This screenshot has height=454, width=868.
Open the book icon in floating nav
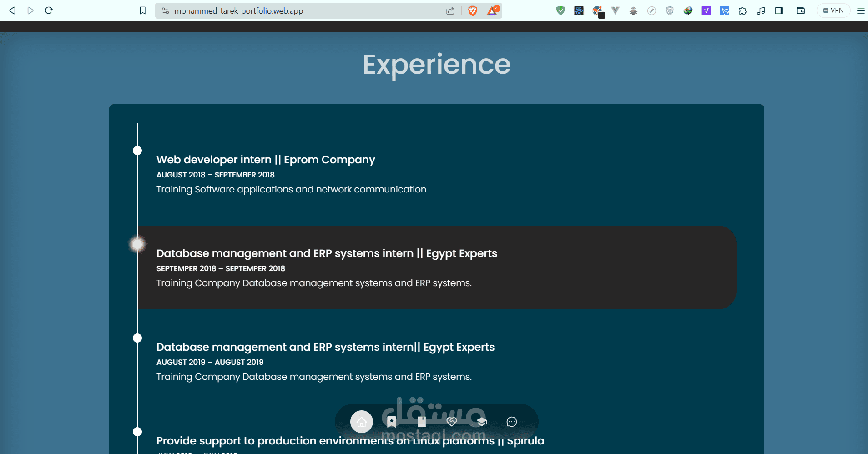422,422
